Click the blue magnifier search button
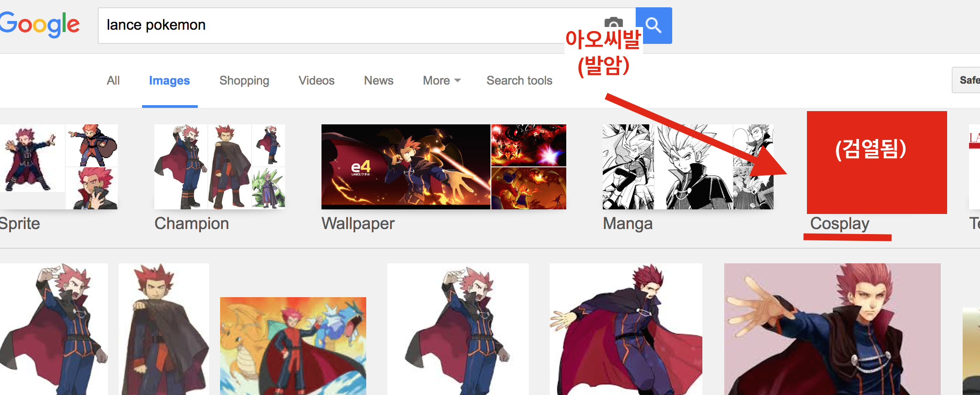This screenshot has width=980, height=395. pyautogui.click(x=653, y=25)
